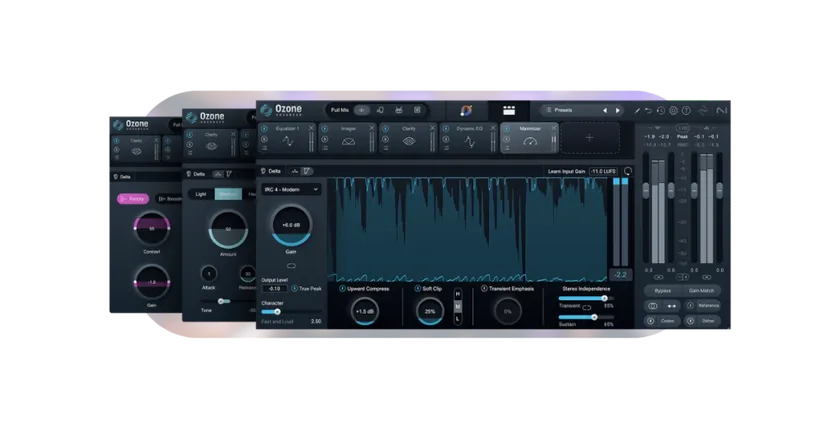Click the Bypass button
840x430 pixels.
[x=663, y=291]
